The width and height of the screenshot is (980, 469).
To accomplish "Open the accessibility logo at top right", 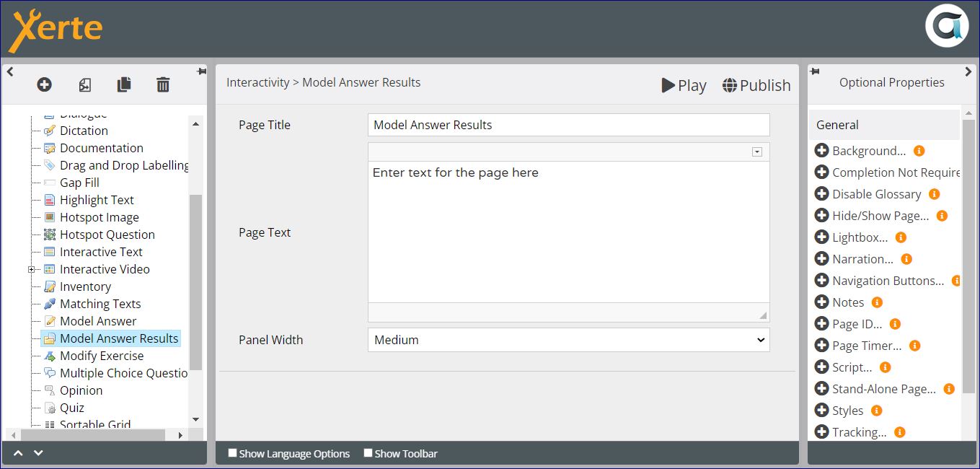I will coord(946,27).
